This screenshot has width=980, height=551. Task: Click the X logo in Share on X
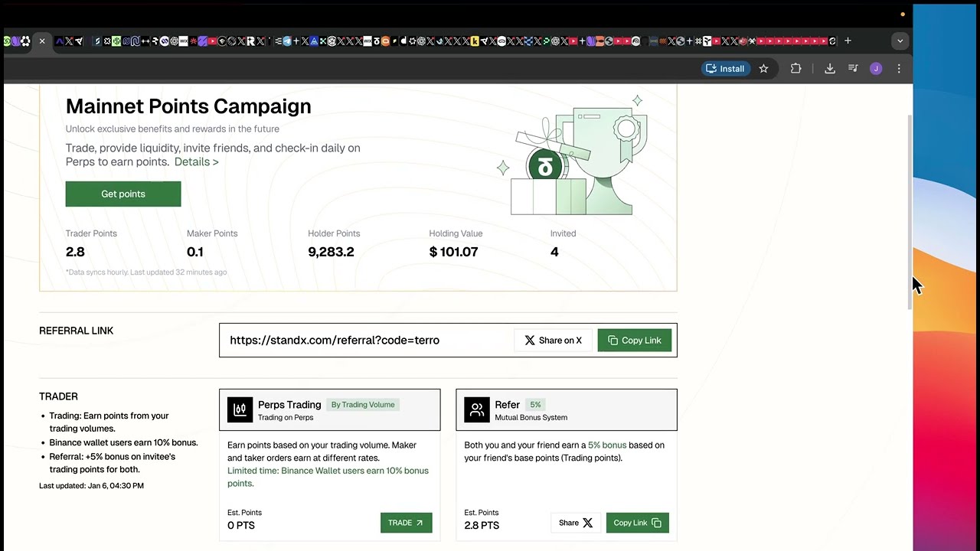click(530, 341)
